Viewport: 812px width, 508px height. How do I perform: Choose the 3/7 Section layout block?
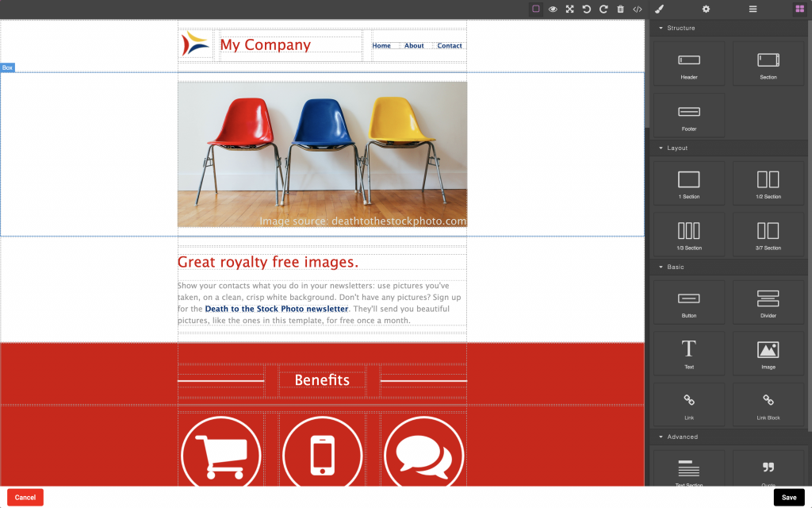coord(768,235)
